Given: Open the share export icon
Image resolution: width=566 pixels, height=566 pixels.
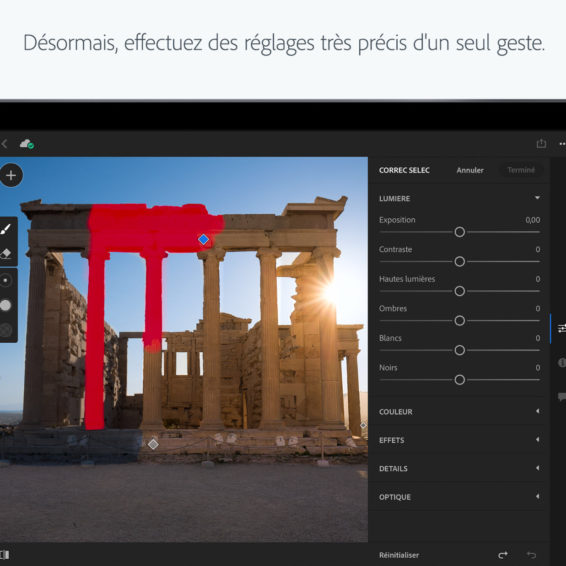Looking at the screenshot, I should coord(541,143).
